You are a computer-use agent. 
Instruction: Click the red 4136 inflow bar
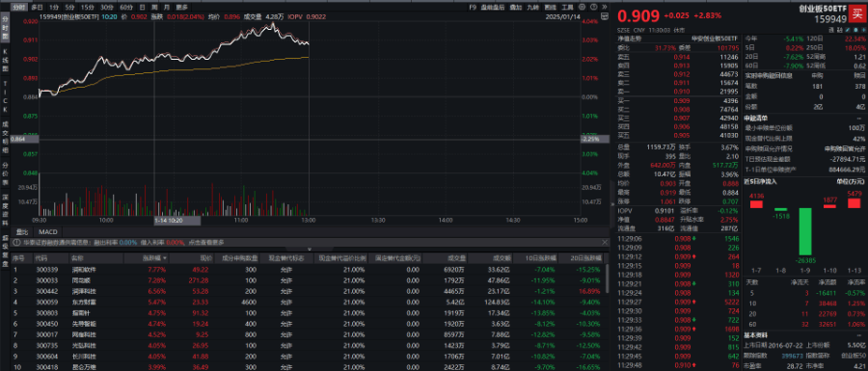coord(755,204)
